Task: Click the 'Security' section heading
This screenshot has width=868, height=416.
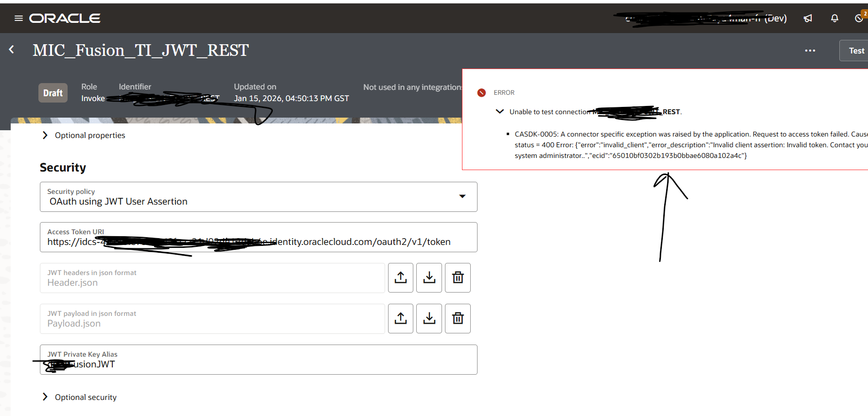Action: click(63, 168)
